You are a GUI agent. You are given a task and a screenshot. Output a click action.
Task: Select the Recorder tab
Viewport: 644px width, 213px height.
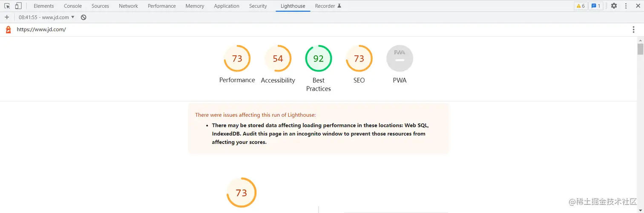click(x=328, y=6)
